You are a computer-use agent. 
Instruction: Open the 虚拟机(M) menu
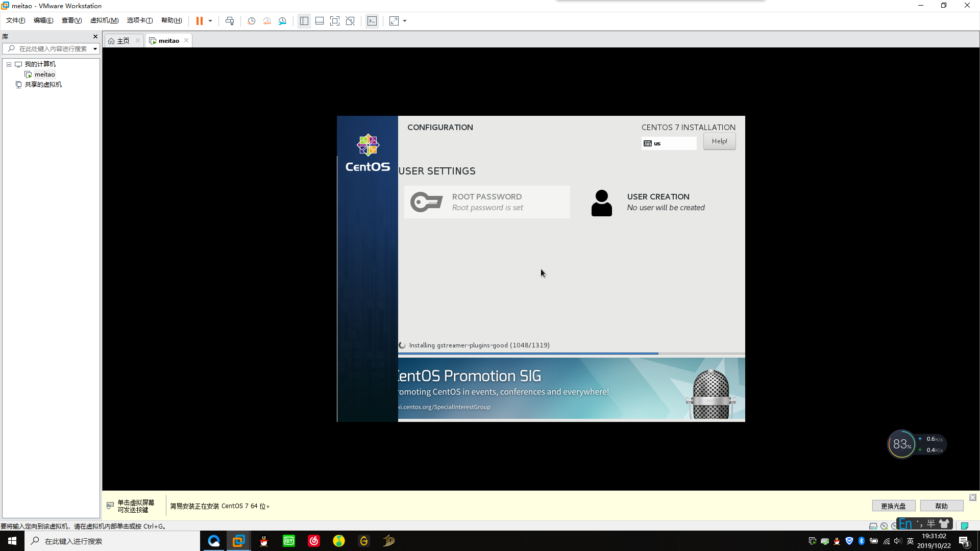tap(104, 20)
